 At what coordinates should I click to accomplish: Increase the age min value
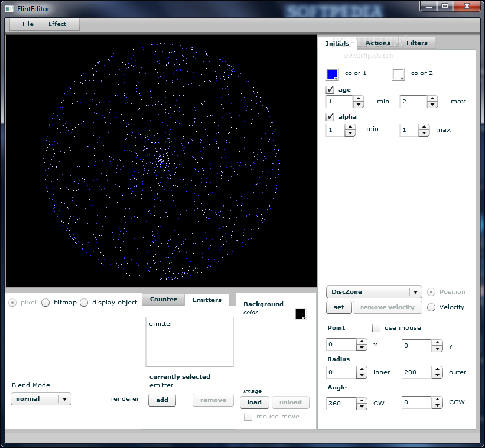tap(359, 99)
